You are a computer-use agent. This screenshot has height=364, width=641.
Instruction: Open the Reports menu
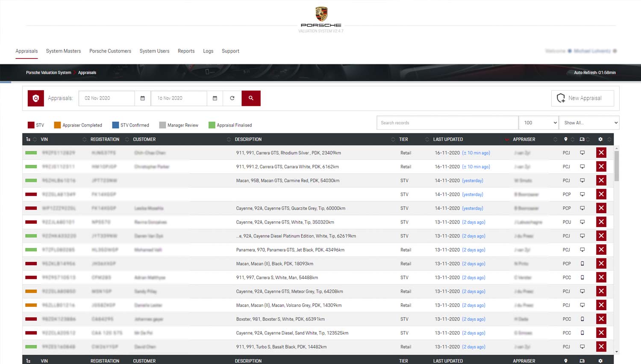[x=186, y=51]
